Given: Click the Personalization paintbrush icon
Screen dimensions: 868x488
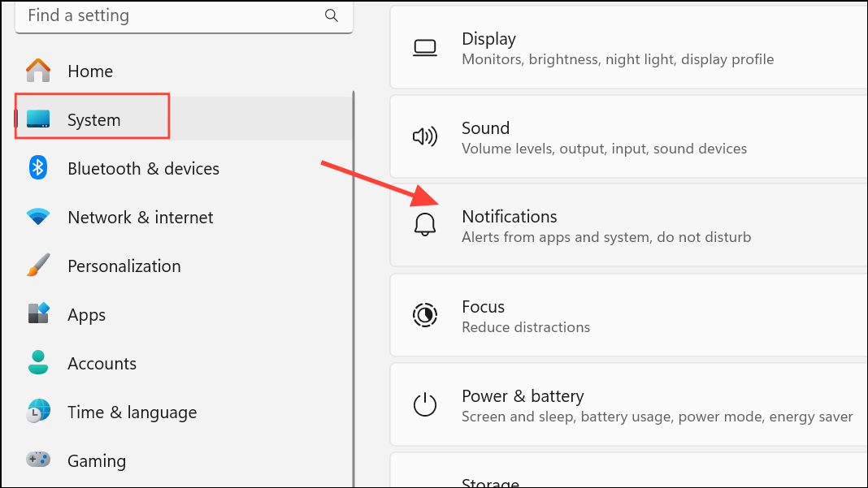Looking at the screenshot, I should point(38,265).
